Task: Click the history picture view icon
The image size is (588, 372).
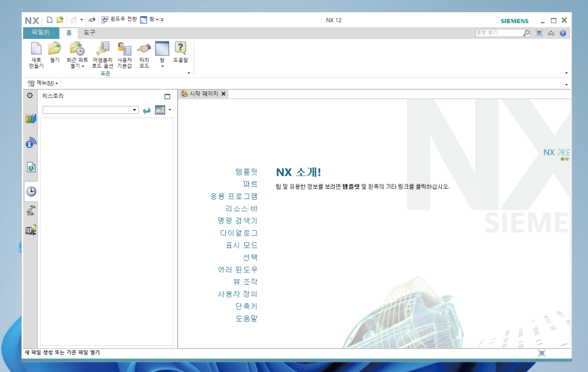Action: [x=160, y=110]
